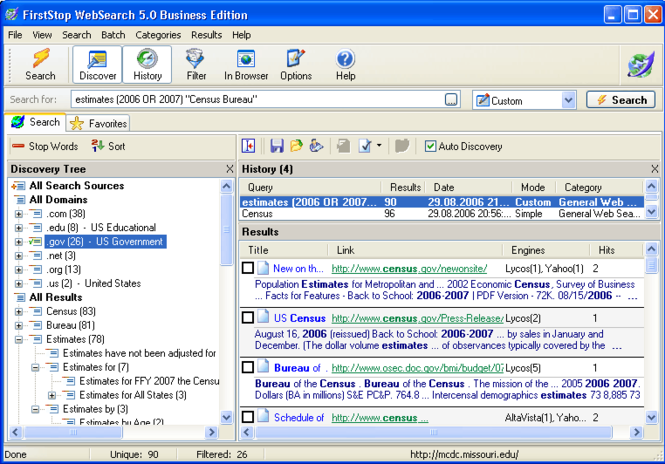Collapse the Estimates (78) tree node

[x=19, y=340]
